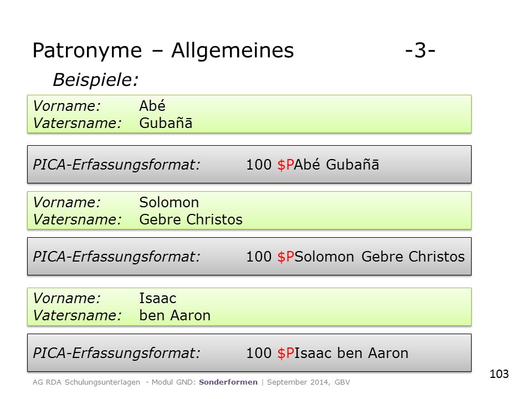Click the Vatersname value ben Aaron
This screenshot has width=532, height=399.
[175, 315]
